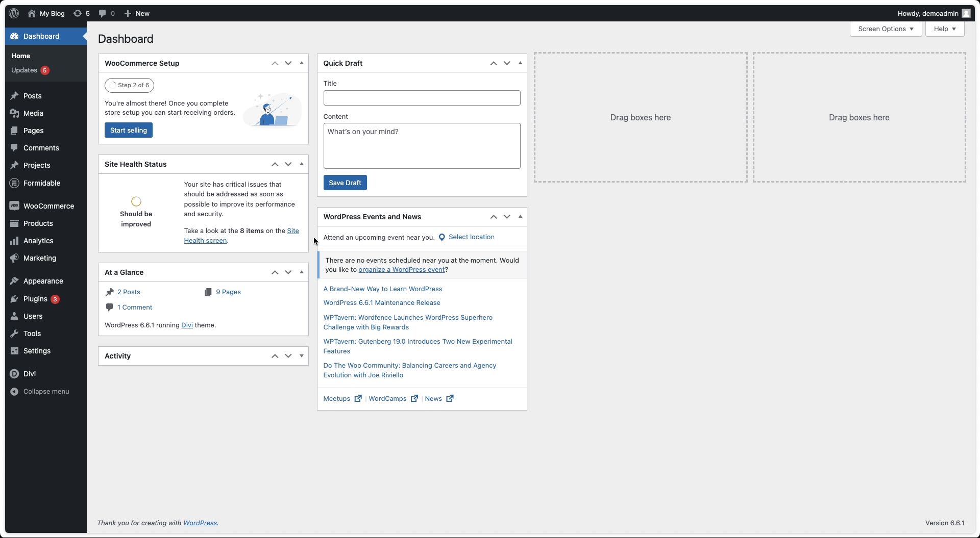
Task: Click the Save Draft button
Action: (345, 183)
